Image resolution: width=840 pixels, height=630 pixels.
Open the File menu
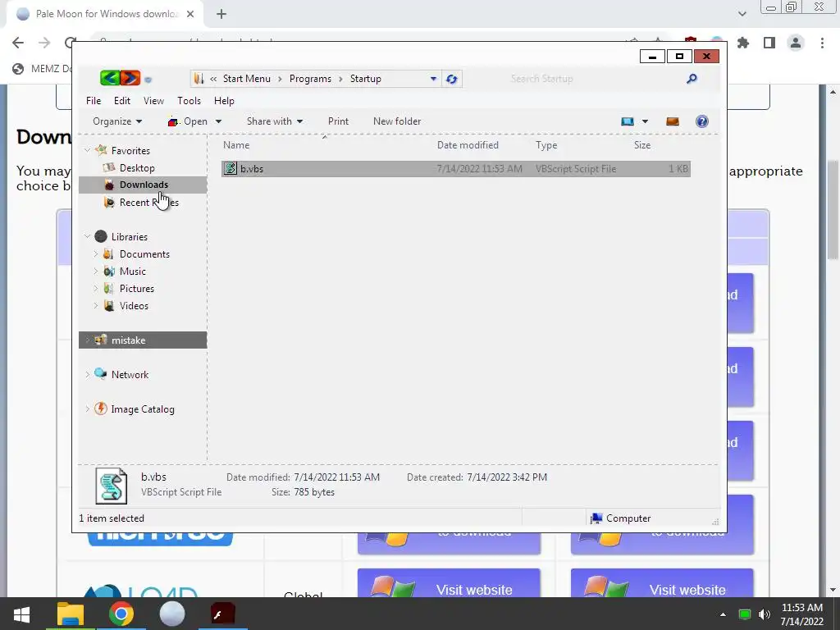point(94,101)
